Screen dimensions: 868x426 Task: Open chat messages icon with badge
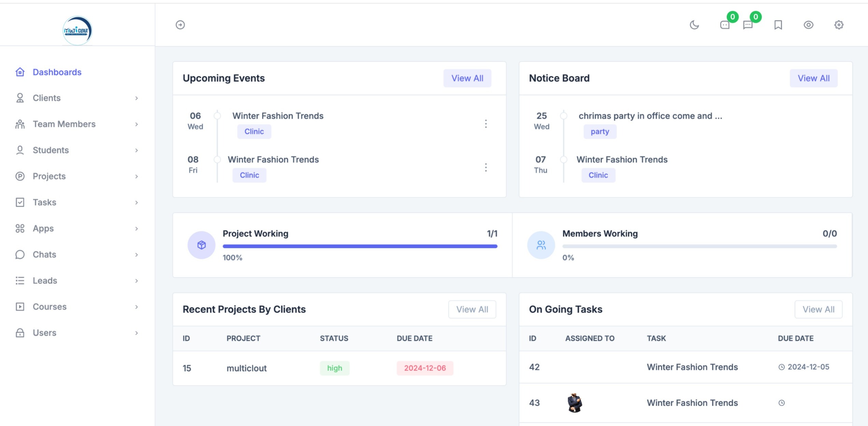coord(748,25)
